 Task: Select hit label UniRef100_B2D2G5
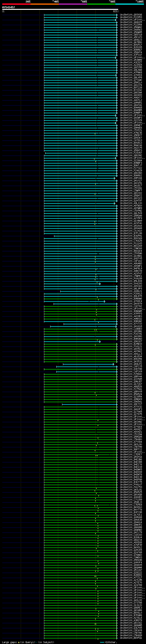click(x=131, y=47)
